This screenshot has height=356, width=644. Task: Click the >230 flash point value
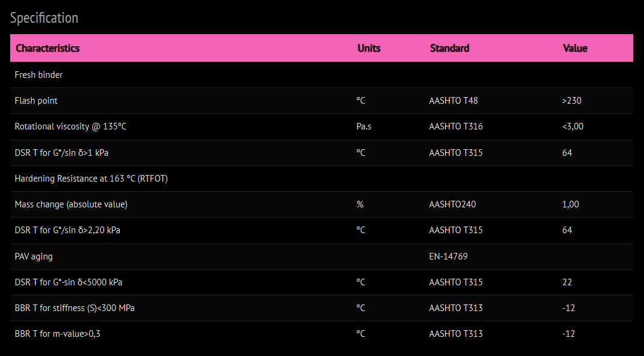click(572, 101)
